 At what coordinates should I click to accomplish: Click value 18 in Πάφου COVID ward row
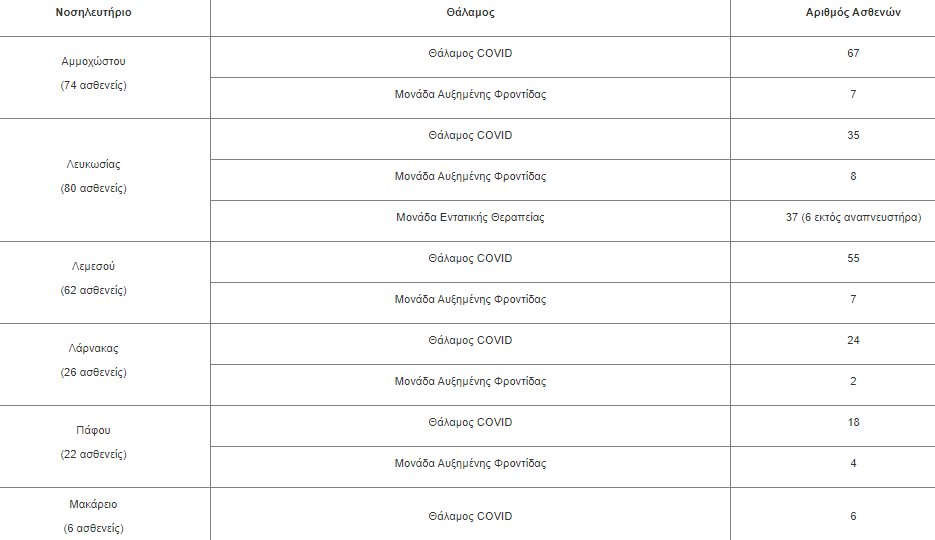(853, 422)
